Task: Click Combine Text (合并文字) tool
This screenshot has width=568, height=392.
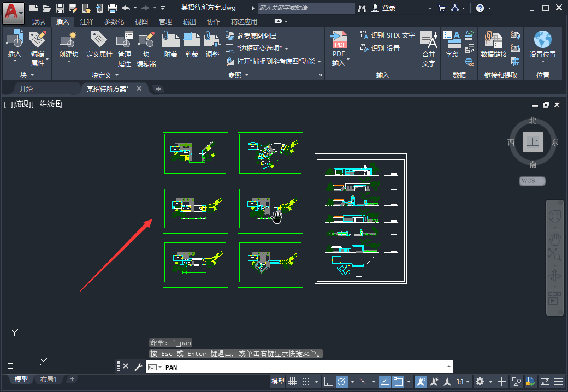Action: (429, 49)
